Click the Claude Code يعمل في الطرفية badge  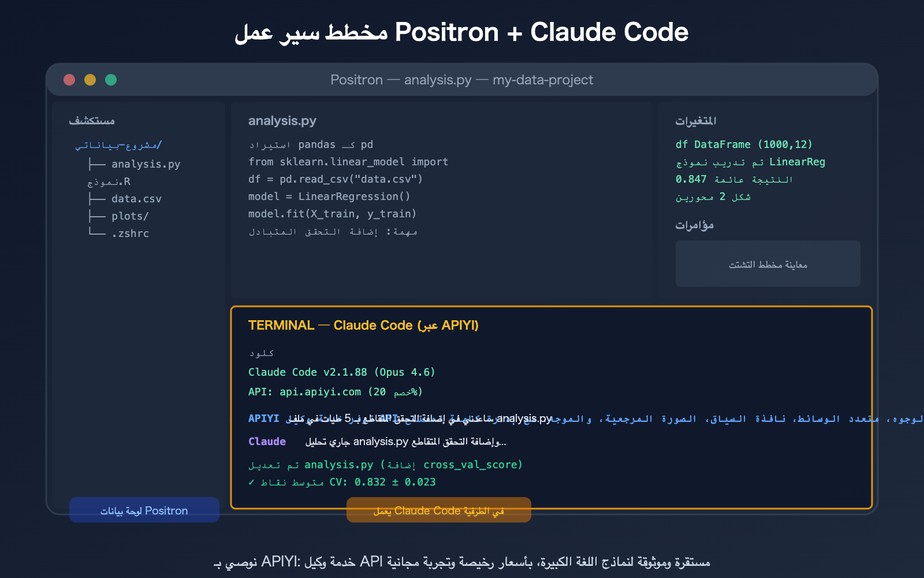coord(438,510)
